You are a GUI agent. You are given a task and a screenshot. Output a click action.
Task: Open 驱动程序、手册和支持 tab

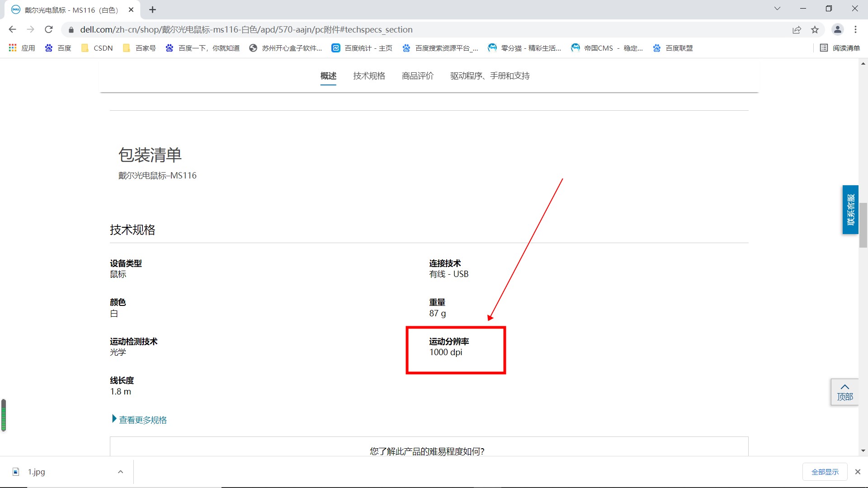pos(490,76)
